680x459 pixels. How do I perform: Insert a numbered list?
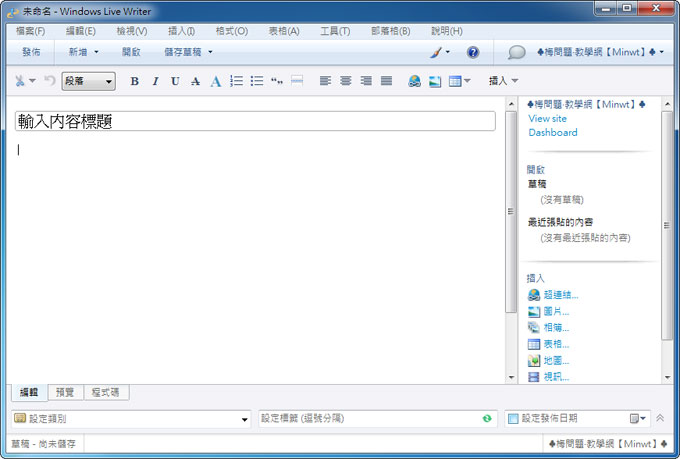[236, 81]
